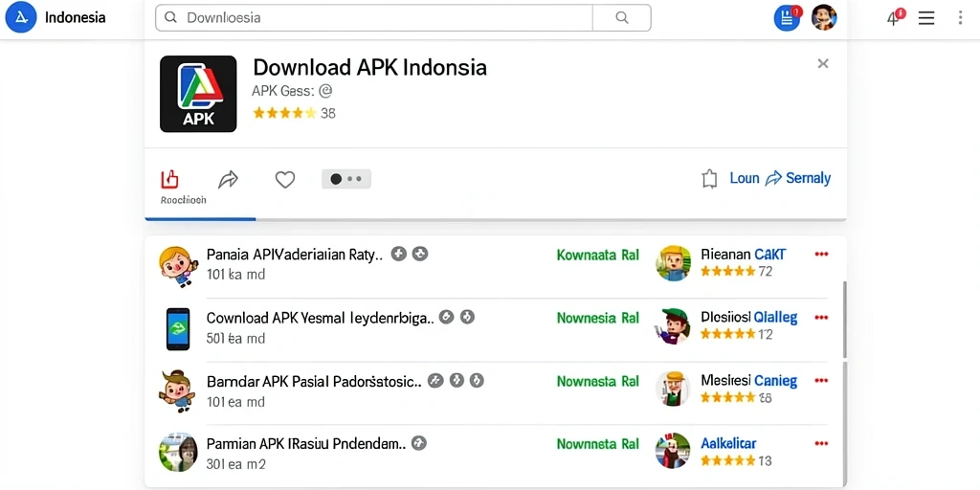
Task: Click the share arrow icon
Action: pyautogui.click(x=228, y=180)
